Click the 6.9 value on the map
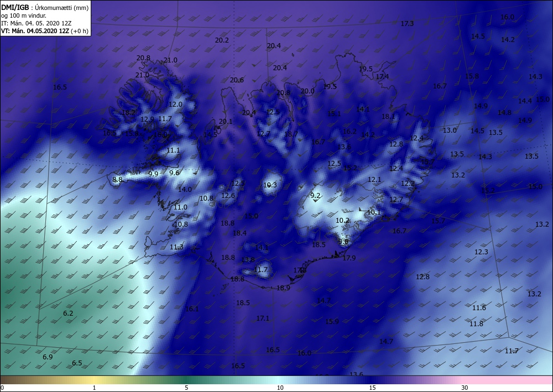553x392 pixels. click(x=48, y=357)
